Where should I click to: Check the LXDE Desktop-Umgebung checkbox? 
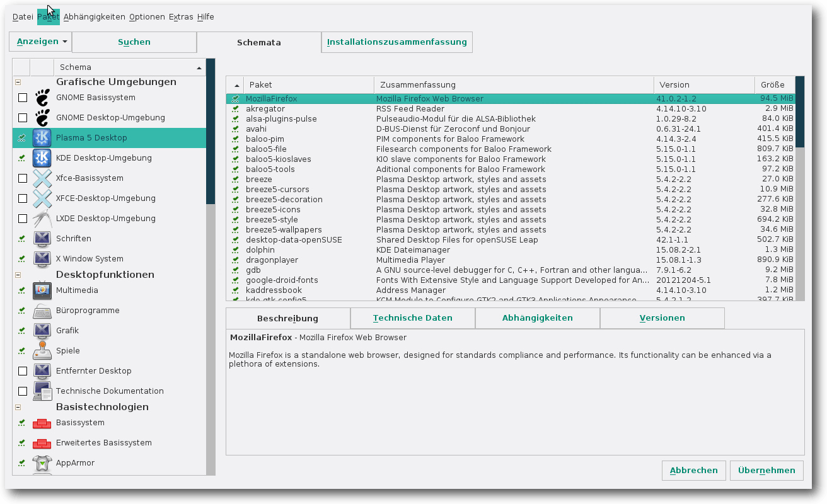point(23,219)
